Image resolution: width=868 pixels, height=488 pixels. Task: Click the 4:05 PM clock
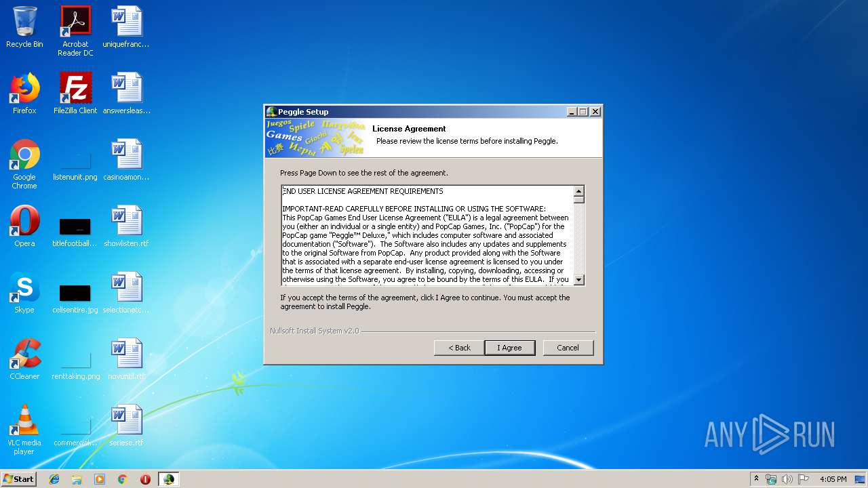tap(833, 479)
